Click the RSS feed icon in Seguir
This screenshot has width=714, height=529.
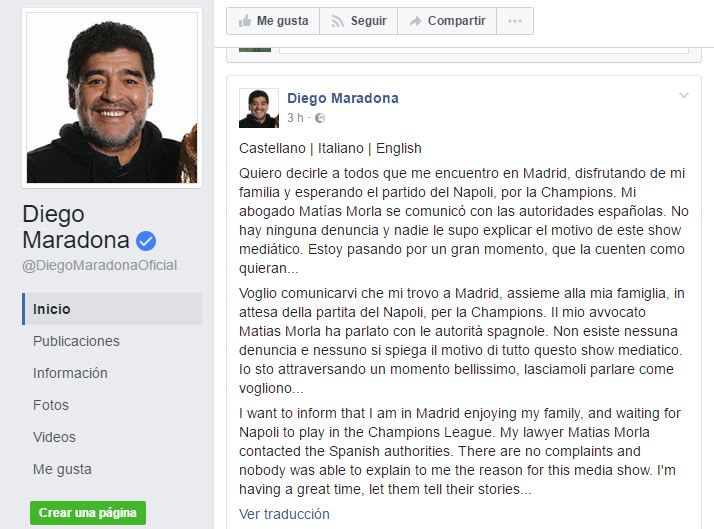coord(337,21)
